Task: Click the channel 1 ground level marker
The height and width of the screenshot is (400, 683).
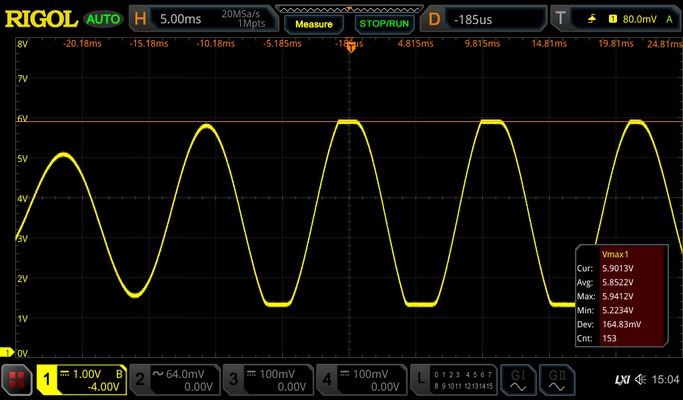Action: [7, 353]
